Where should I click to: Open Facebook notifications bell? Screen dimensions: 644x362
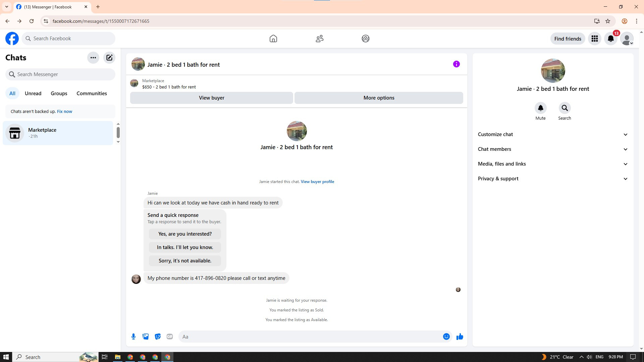point(610,39)
